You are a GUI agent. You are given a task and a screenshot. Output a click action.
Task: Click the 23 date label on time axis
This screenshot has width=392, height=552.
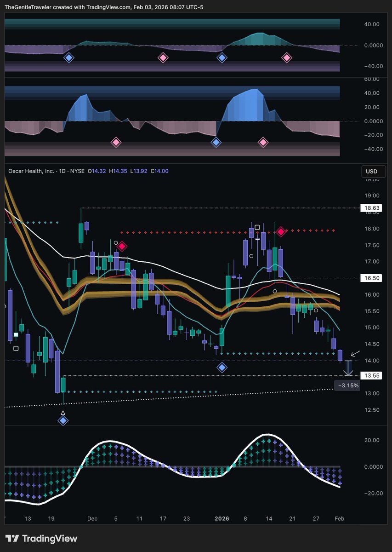tap(186, 518)
